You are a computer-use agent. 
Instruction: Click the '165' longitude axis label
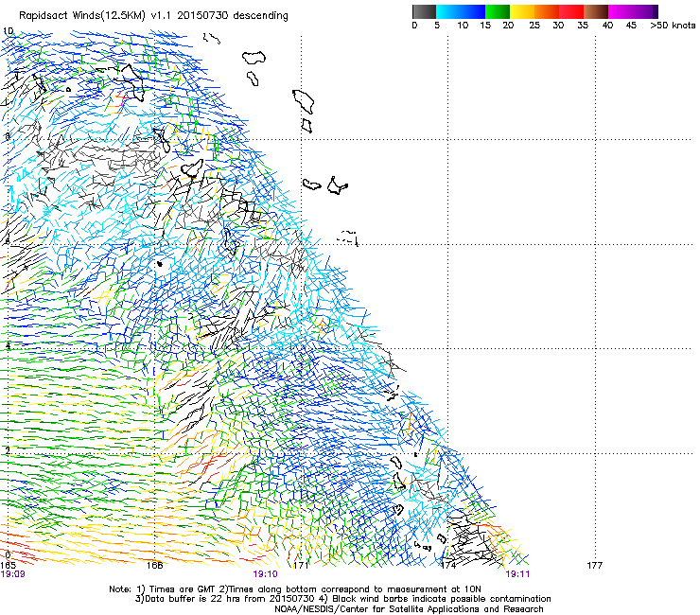[8, 566]
